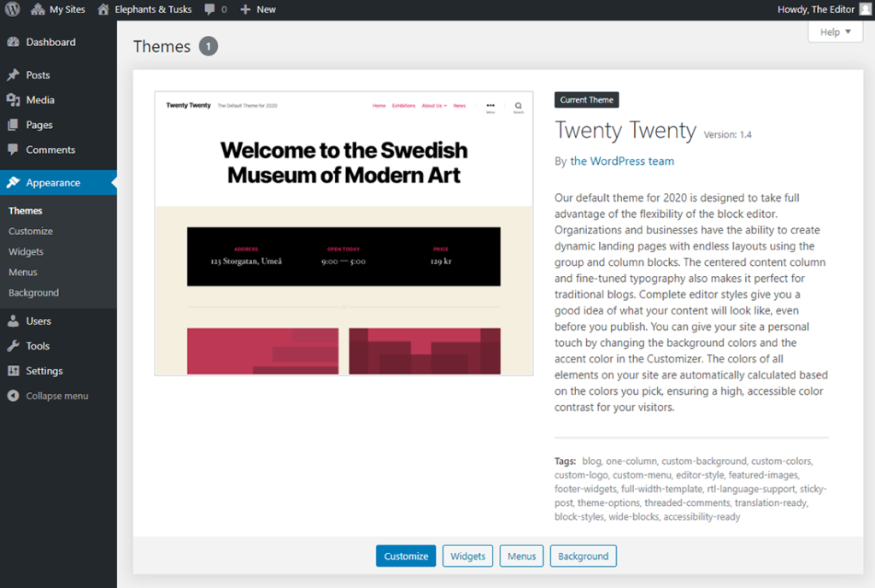Viewport: 875px width, 588px height.
Task: Open the Help dropdown
Action: (x=834, y=32)
